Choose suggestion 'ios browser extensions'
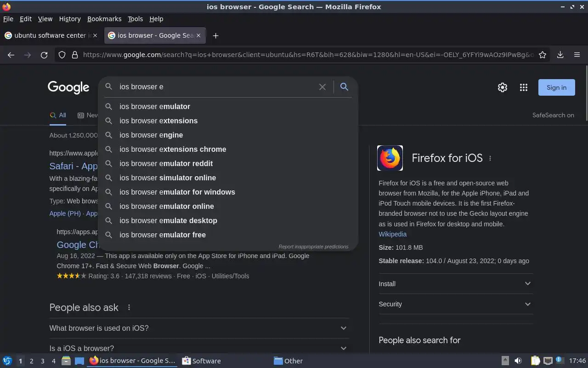The image size is (588, 368). coord(228,121)
